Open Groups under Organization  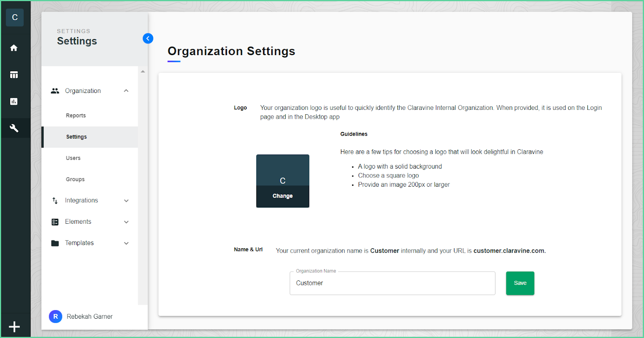(75, 179)
